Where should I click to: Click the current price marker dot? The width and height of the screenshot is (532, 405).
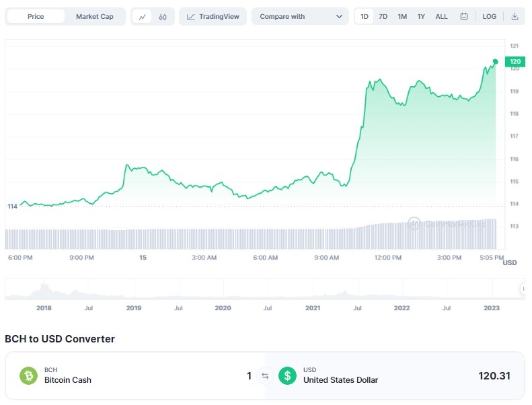pos(496,61)
